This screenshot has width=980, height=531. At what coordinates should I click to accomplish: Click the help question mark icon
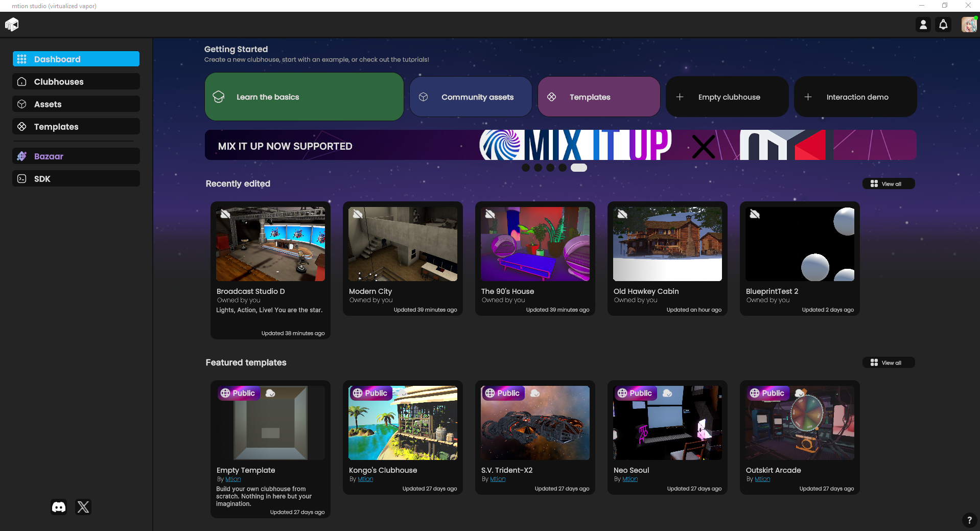[x=969, y=520]
